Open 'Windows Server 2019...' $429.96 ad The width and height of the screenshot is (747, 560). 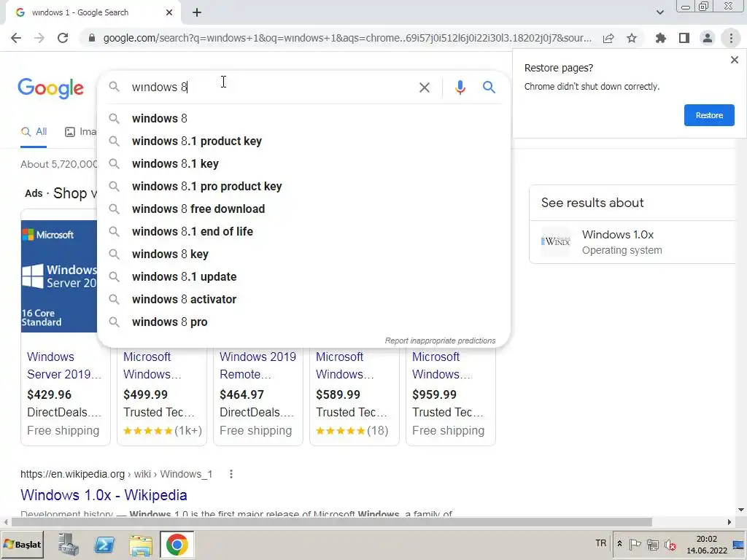(64, 365)
